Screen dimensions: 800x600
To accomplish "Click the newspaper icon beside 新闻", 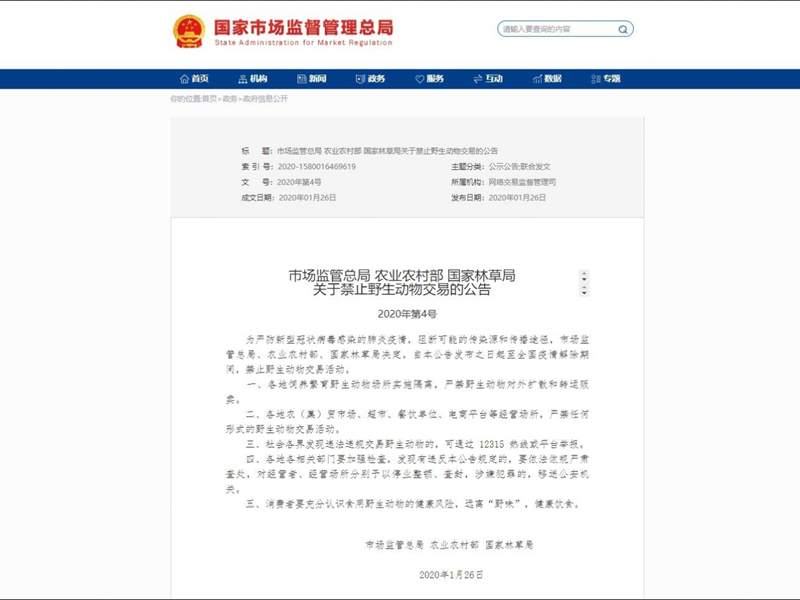I will (x=302, y=79).
